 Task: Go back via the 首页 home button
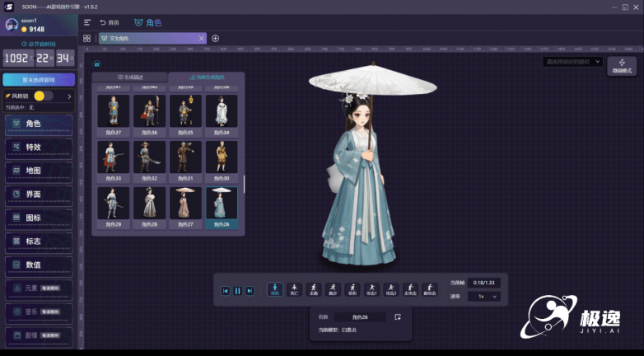pos(110,22)
